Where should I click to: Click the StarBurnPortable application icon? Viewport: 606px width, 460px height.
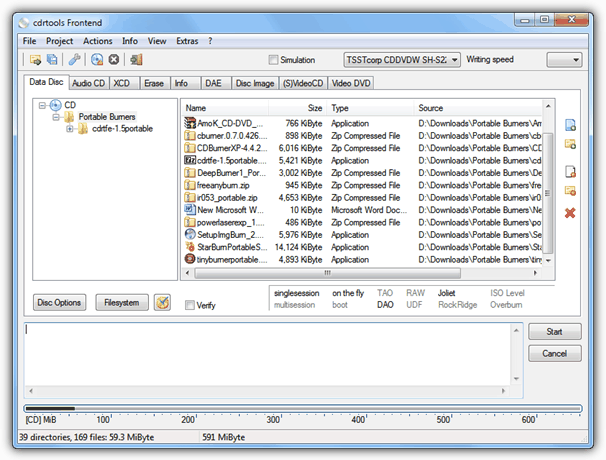tap(190, 247)
